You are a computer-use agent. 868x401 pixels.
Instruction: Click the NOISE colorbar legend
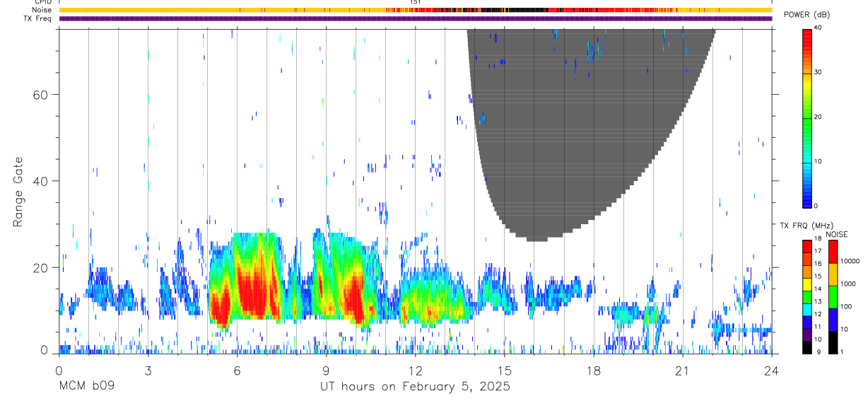(x=833, y=296)
